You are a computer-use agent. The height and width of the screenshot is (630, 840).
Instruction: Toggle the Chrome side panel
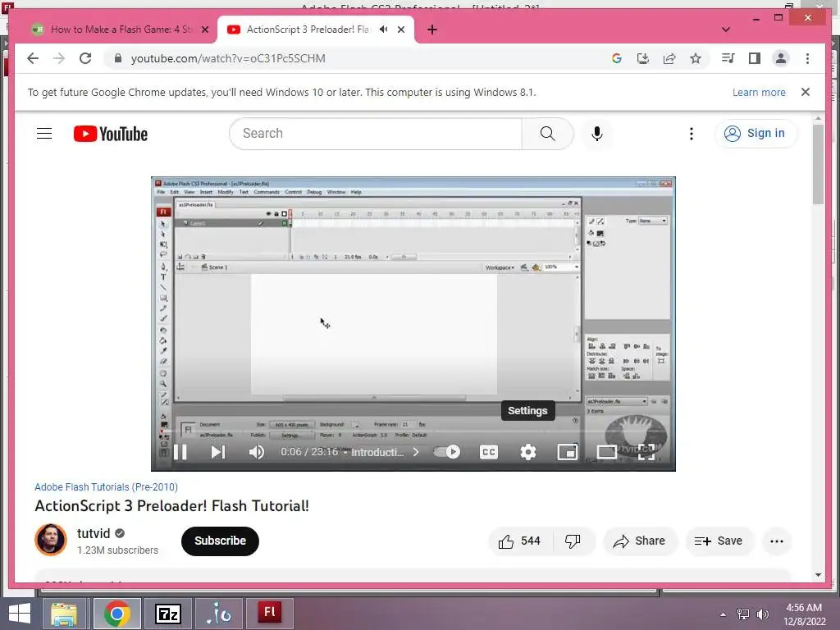tap(755, 58)
